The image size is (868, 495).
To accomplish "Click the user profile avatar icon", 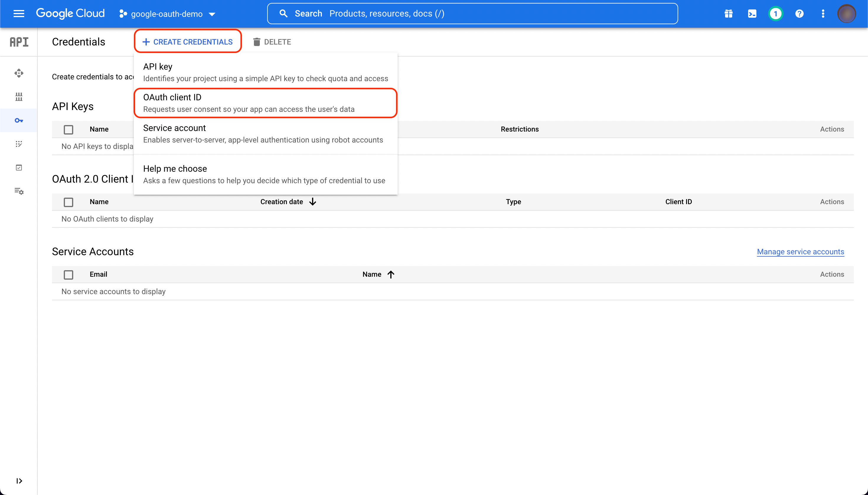I will point(846,14).
